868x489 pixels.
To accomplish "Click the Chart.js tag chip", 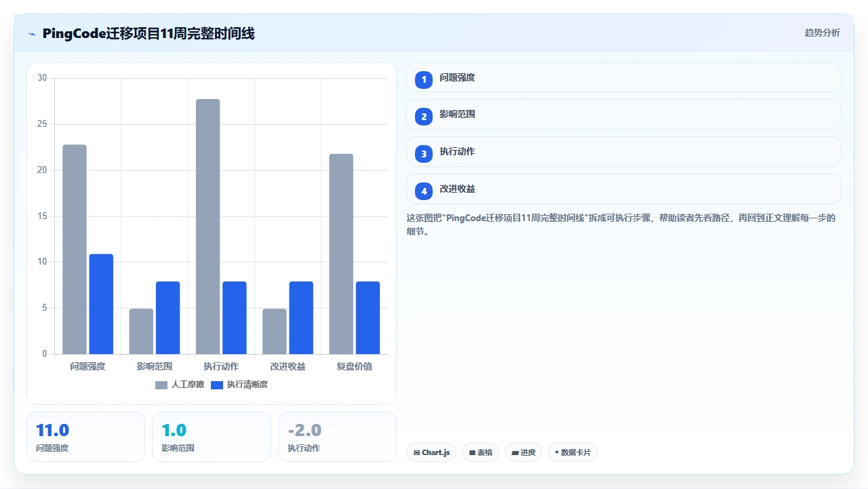I will coord(431,452).
